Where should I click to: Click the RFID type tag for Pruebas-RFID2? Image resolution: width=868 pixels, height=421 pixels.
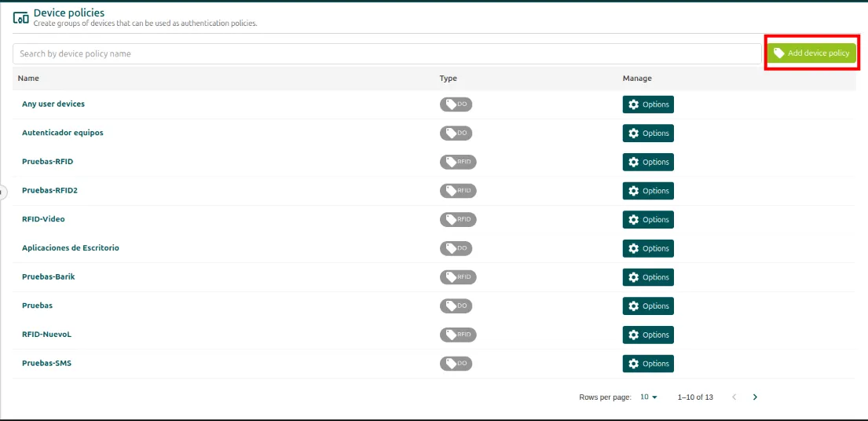point(459,190)
